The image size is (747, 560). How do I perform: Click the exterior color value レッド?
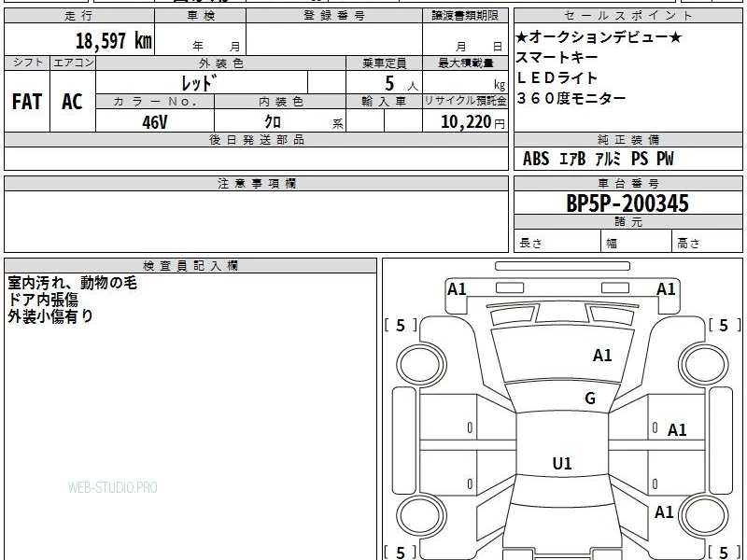click(199, 83)
